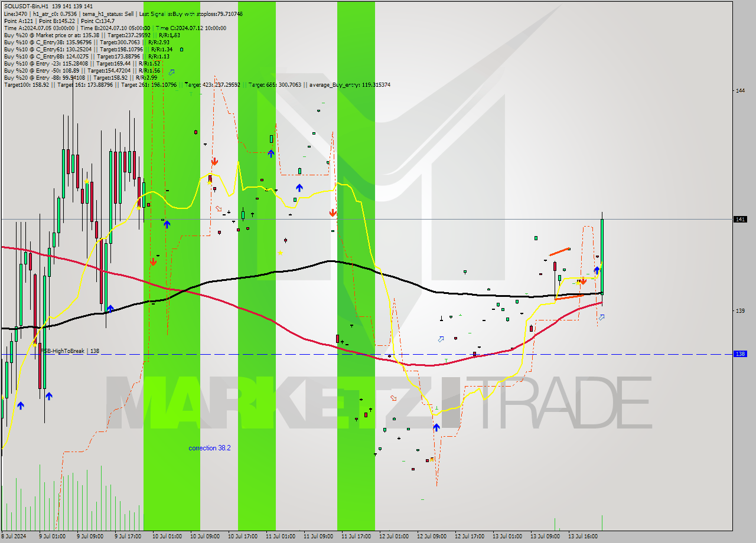Select the tall green last candle at 141

point(602,256)
